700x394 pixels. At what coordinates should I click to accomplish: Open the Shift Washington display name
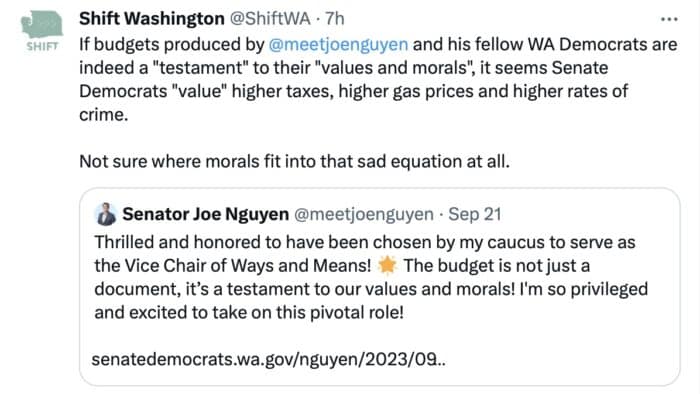152,19
